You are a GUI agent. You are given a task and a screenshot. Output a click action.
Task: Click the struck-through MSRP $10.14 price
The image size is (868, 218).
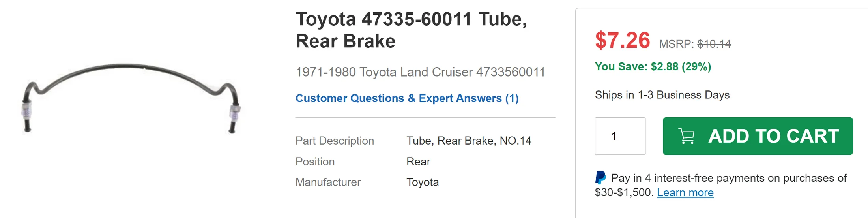[714, 44]
